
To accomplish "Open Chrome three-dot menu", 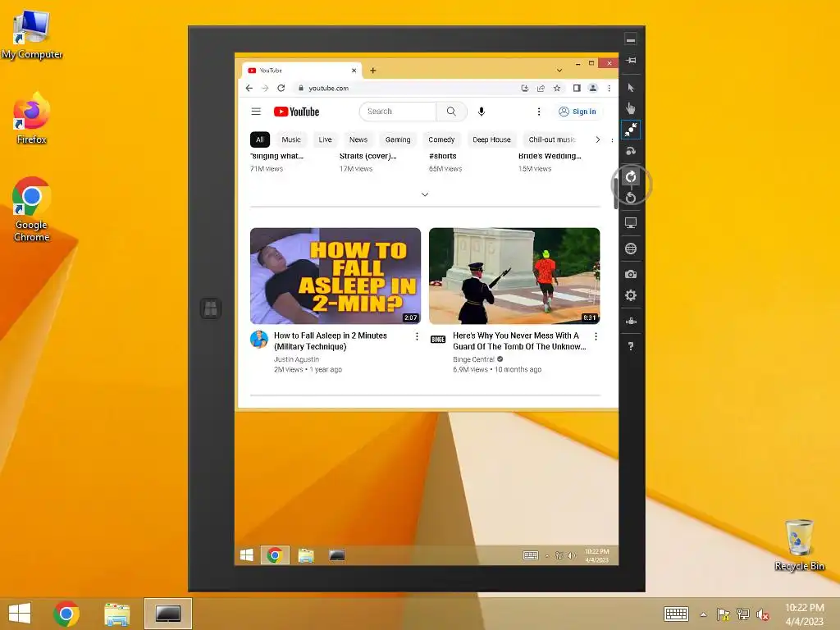I will point(609,88).
